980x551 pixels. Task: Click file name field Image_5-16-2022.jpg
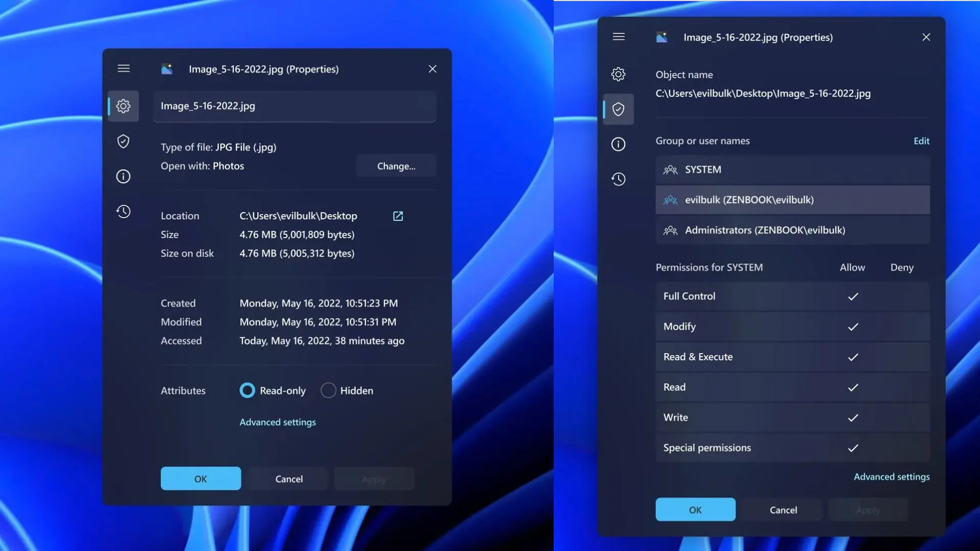pos(294,106)
